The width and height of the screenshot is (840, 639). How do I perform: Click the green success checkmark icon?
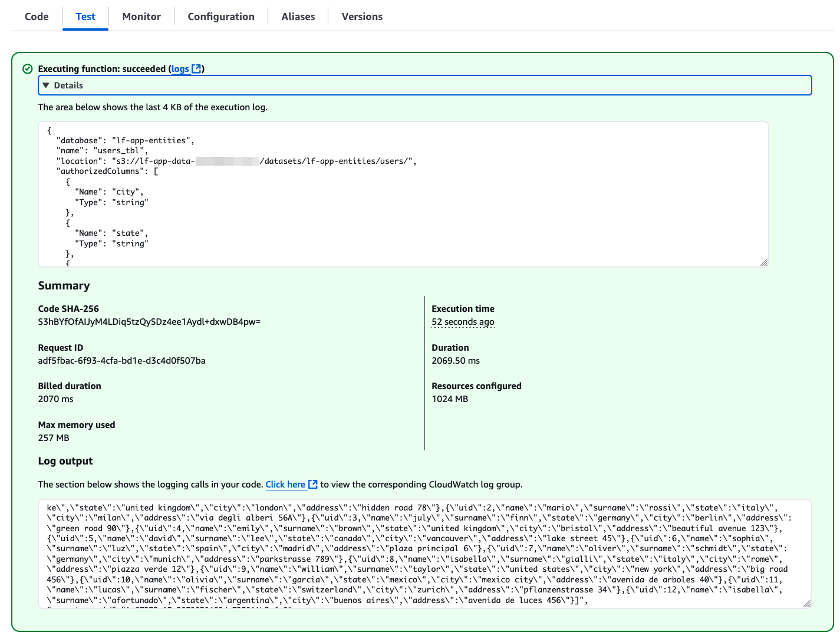tap(27, 69)
